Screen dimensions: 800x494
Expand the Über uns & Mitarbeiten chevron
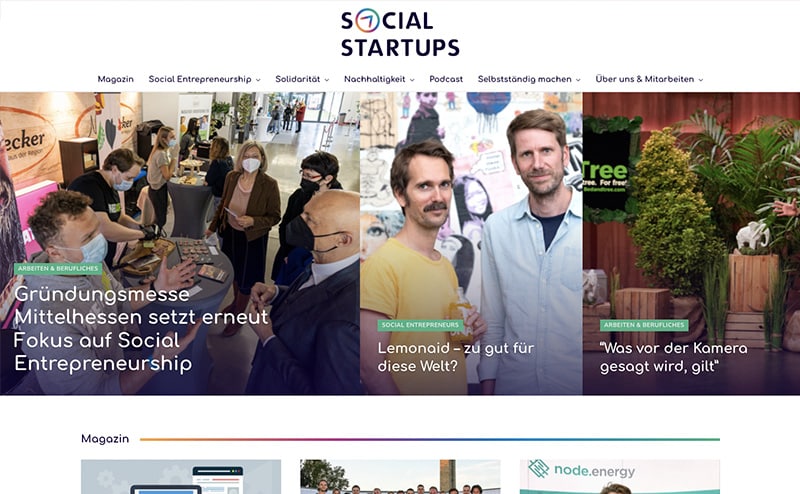pyautogui.click(x=701, y=80)
